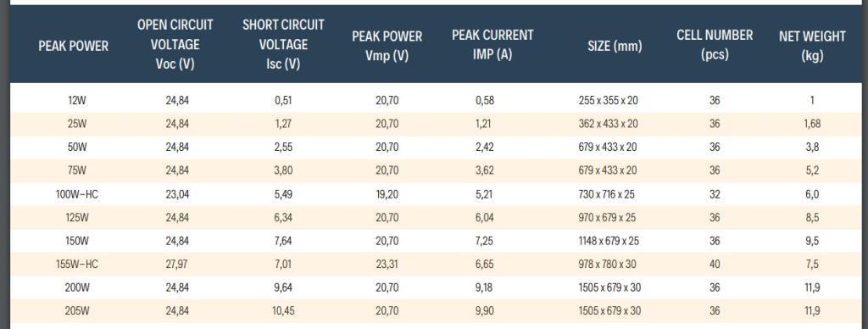The width and height of the screenshot is (868, 329).
Task: Select the 10,45 short circuit value
Action: (283, 310)
